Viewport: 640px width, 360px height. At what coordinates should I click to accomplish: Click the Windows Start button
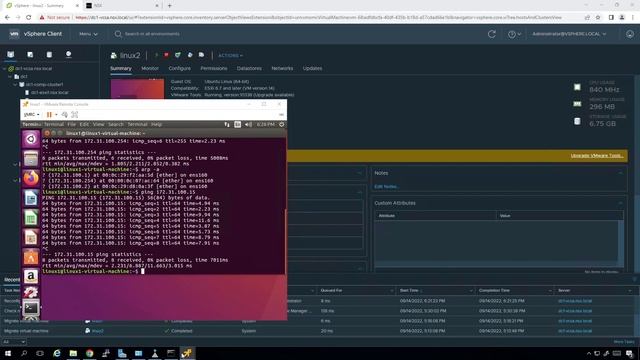(x=7, y=353)
